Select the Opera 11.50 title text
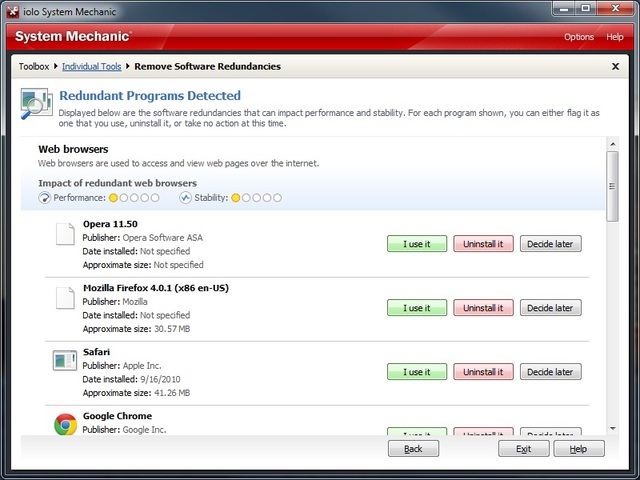 pos(110,224)
